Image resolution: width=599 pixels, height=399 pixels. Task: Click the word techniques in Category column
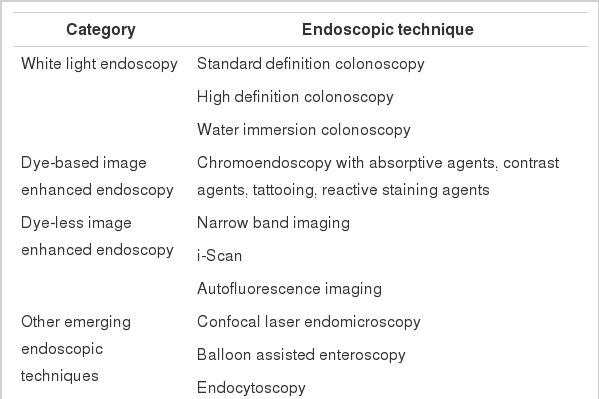(60, 376)
